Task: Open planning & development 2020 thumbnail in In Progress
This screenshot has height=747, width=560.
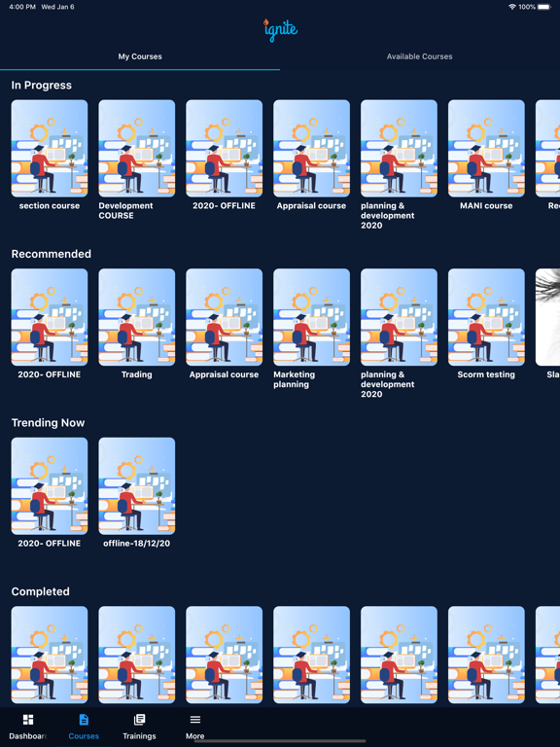Action: [x=399, y=148]
